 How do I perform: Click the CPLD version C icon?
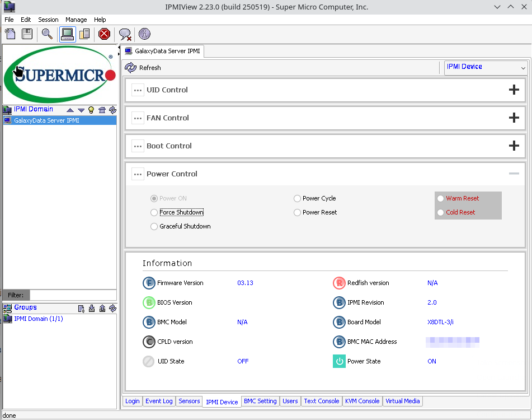coord(149,342)
